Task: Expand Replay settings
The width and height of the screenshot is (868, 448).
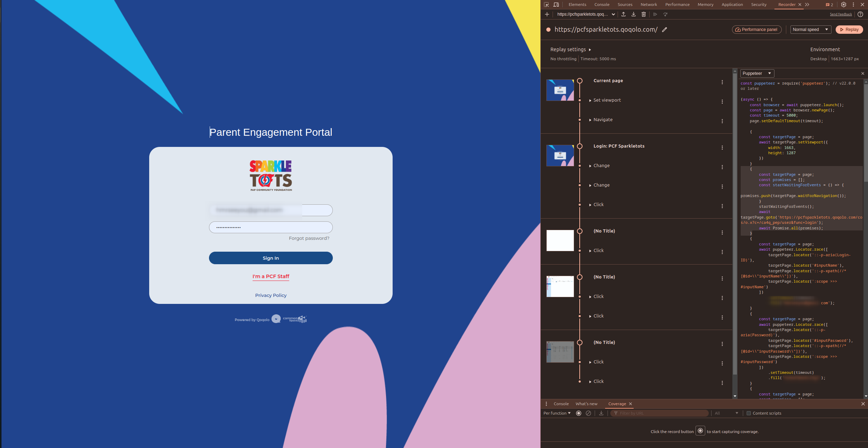Action: point(571,49)
